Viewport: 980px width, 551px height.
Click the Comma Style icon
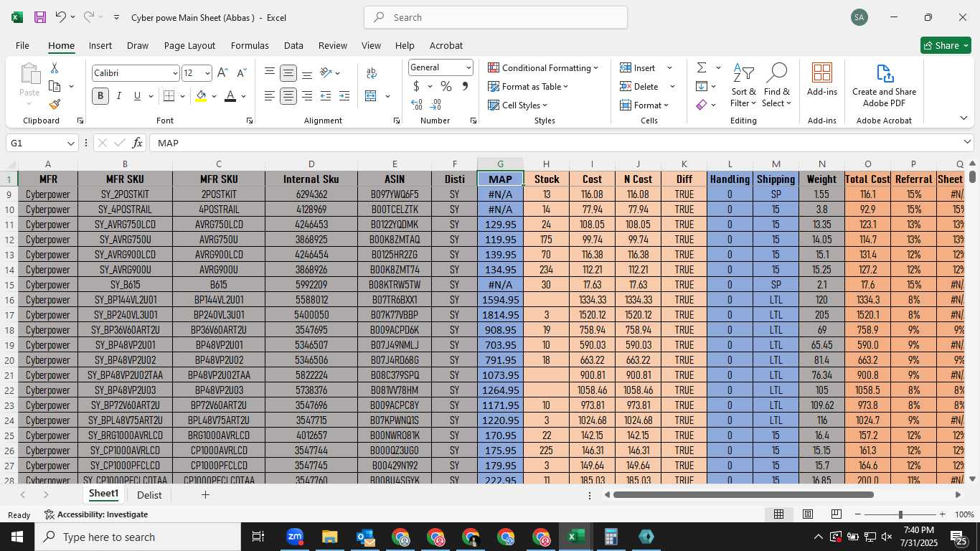pos(465,86)
